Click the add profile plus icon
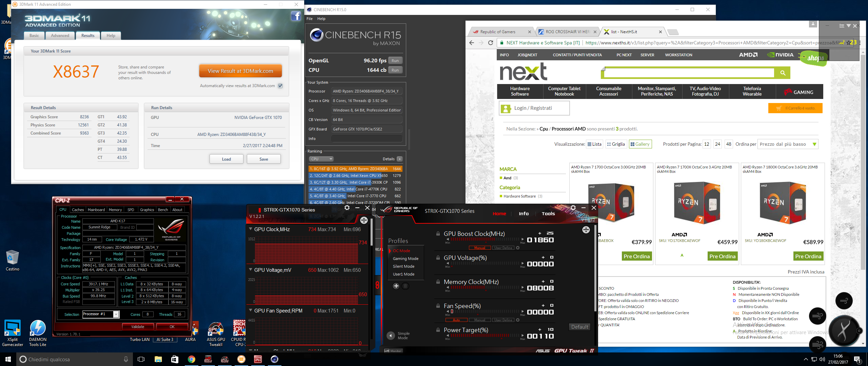 (396, 286)
